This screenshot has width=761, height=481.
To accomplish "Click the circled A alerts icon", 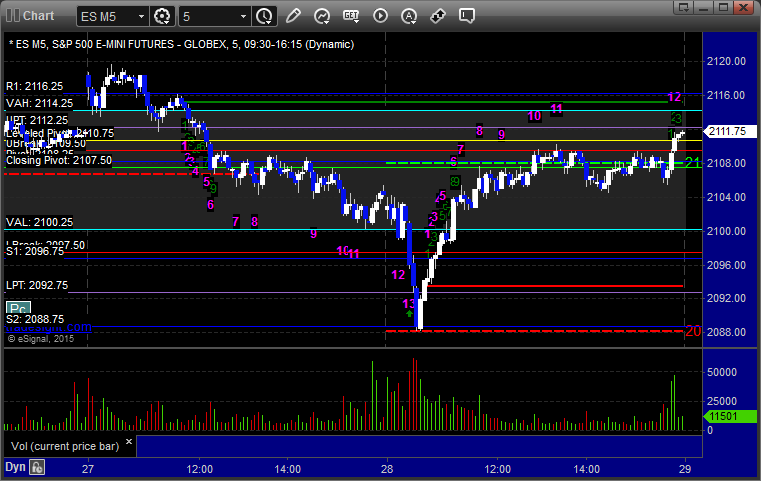I will coord(408,16).
